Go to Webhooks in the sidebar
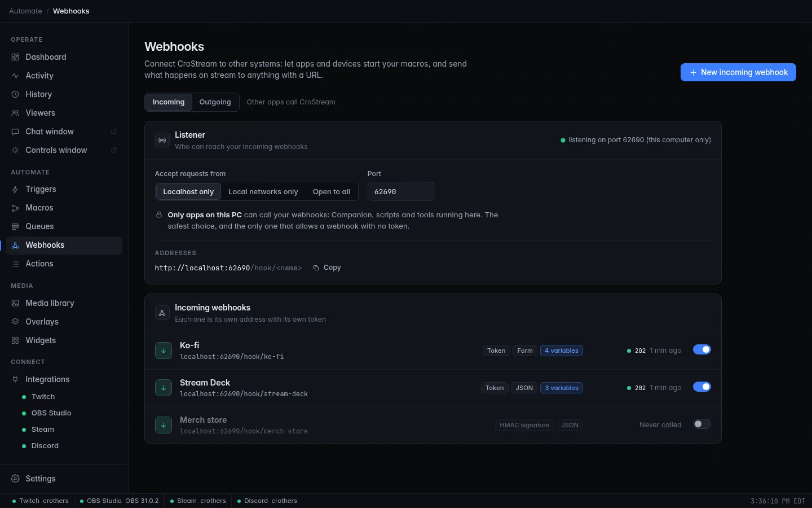The height and width of the screenshot is (508, 812). (64, 245)
